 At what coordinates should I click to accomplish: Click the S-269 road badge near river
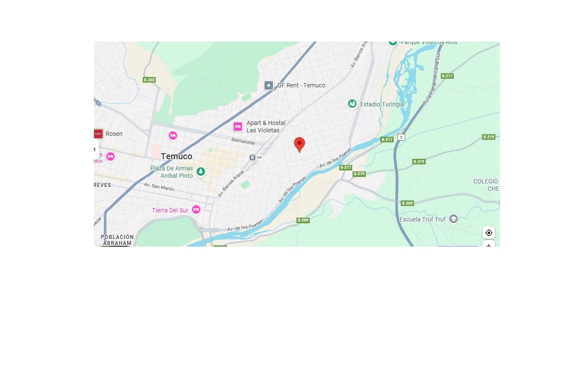[x=303, y=220]
